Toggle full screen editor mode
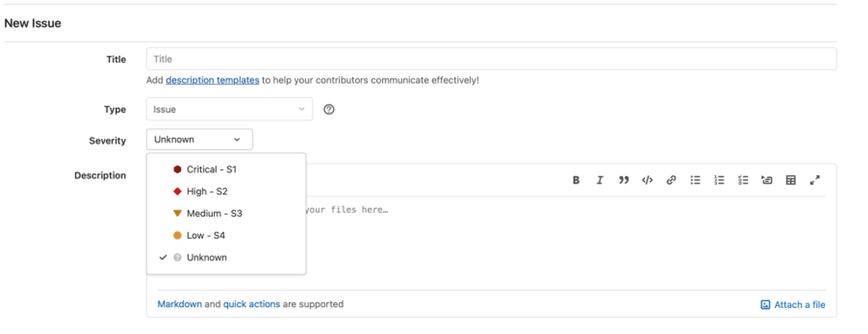This screenshot has height=334, width=868. coord(815,180)
